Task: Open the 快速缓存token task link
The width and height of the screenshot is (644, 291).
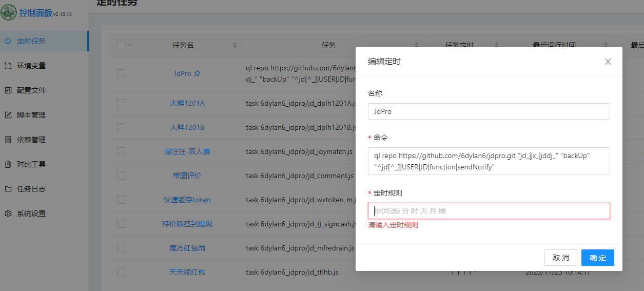Action: click(187, 200)
